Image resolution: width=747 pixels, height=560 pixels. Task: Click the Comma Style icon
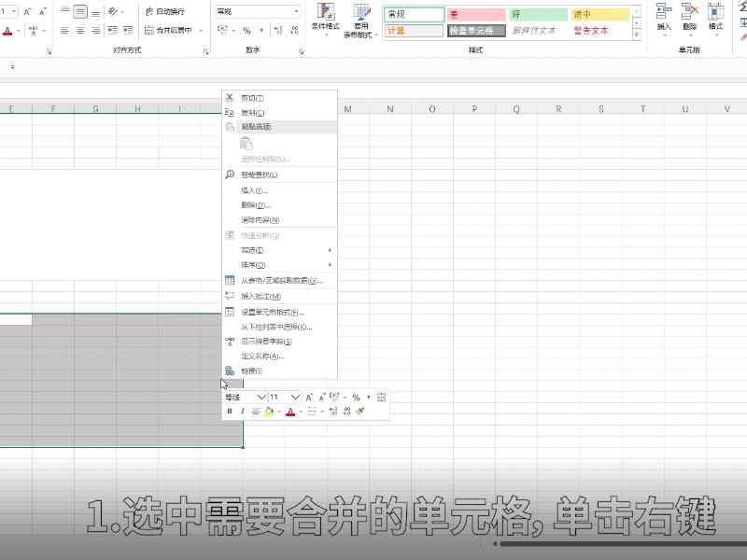point(261,30)
